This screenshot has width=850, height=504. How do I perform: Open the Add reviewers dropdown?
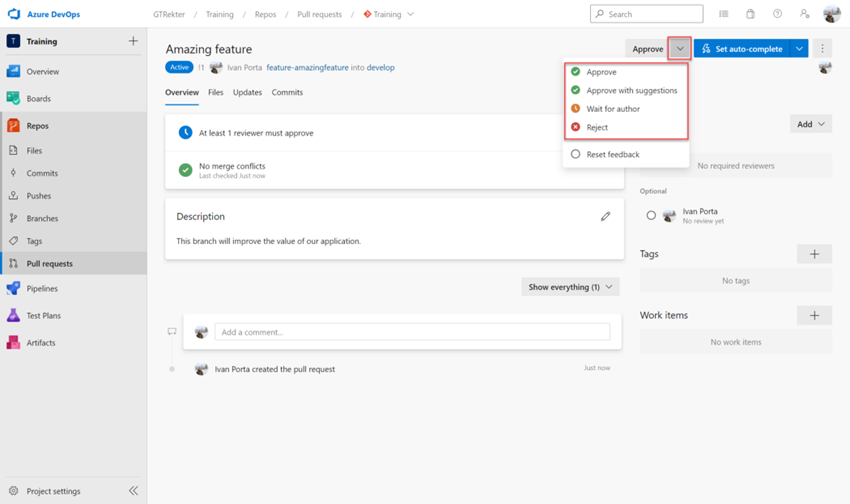pyautogui.click(x=811, y=124)
